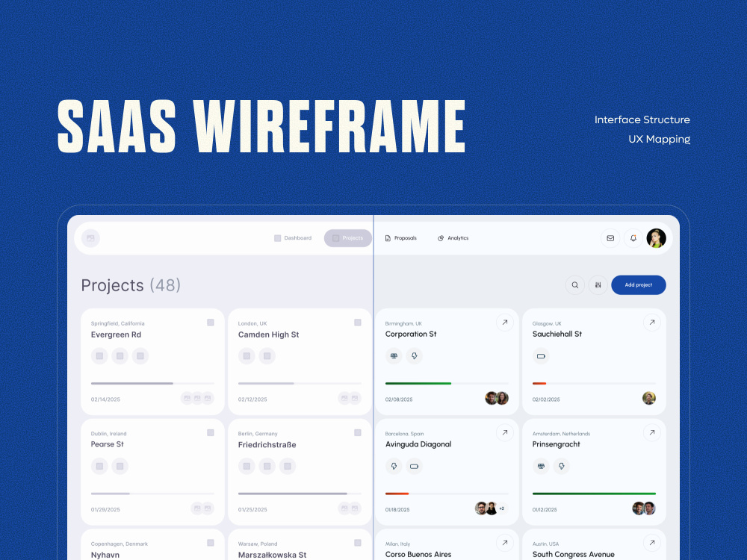Open Pearse St project title
Viewport: 747px width, 560px height.
[x=107, y=444]
